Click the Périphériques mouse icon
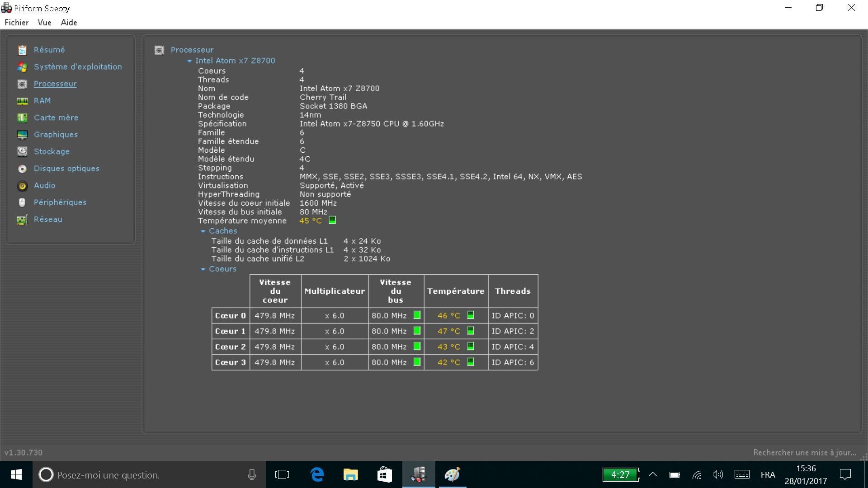Image resolution: width=868 pixels, height=488 pixels. 22,203
